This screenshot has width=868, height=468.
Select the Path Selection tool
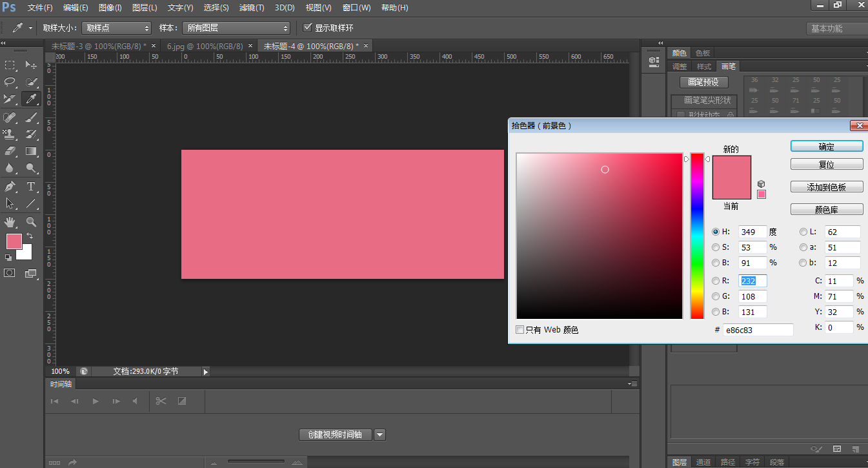[10, 203]
